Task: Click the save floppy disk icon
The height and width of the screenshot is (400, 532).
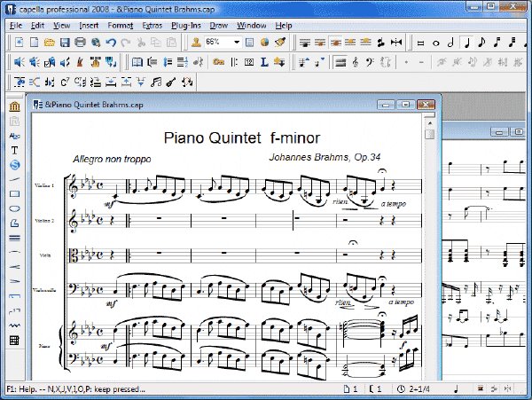Action: click(65, 43)
